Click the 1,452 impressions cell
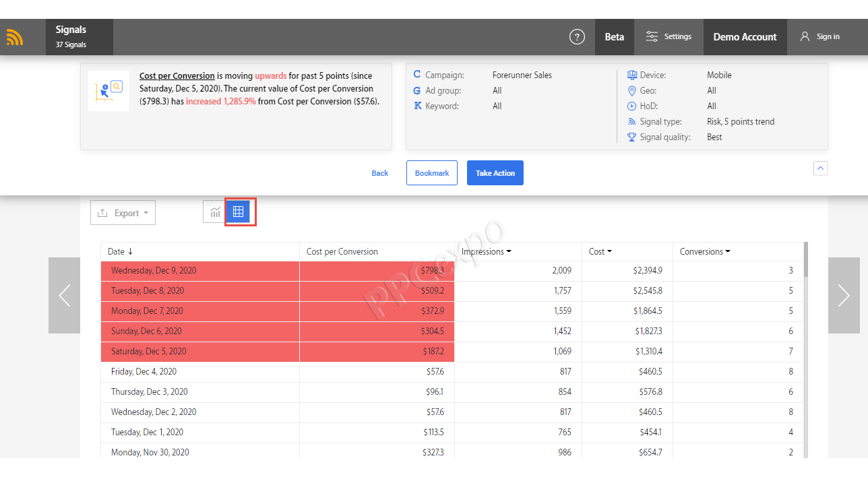868x477 pixels. pos(518,331)
